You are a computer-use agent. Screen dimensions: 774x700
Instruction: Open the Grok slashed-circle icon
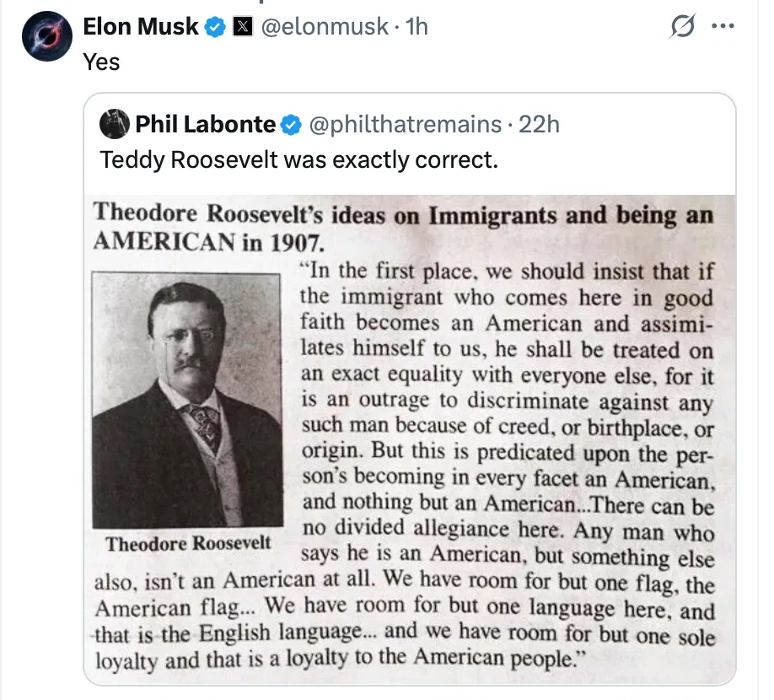point(683,25)
